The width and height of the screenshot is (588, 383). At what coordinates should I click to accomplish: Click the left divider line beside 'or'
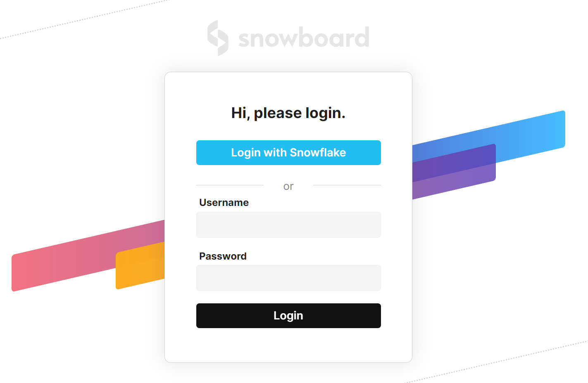(x=229, y=186)
